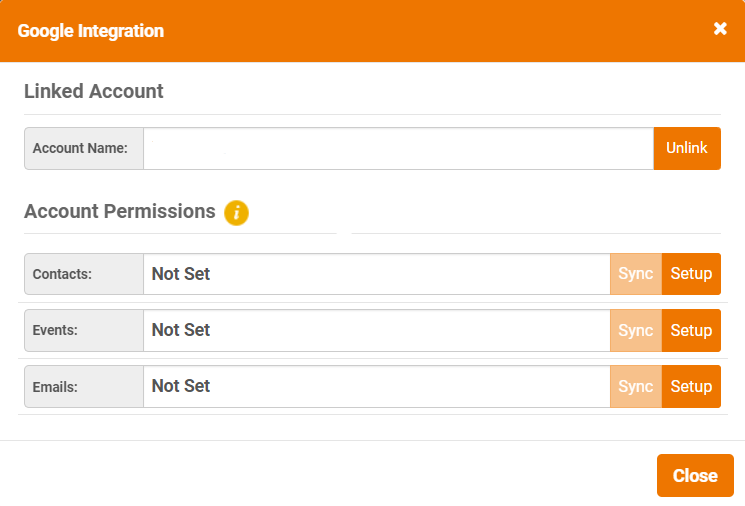745x506 pixels.
Task: Select the Events 'Not Set' field
Action: (x=377, y=330)
